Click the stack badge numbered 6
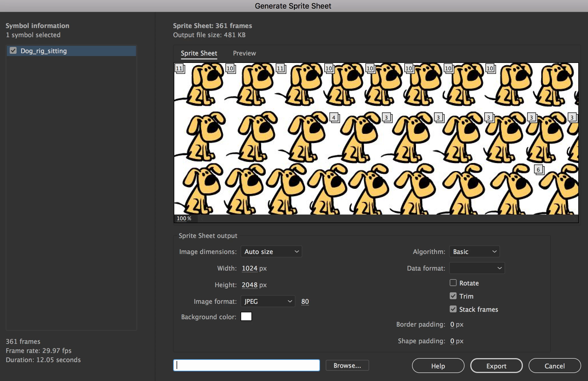This screenshot has height=381, width=588. (x=538, y=169)
